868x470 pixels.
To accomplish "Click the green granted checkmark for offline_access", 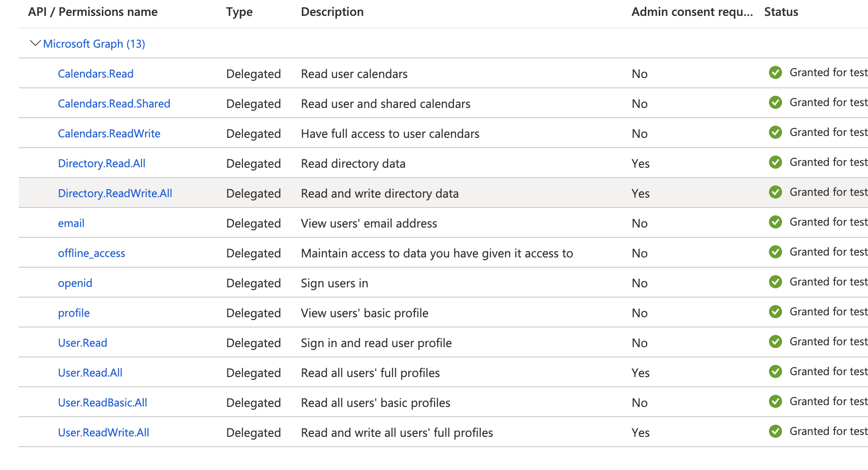I will tap(776, 252).
